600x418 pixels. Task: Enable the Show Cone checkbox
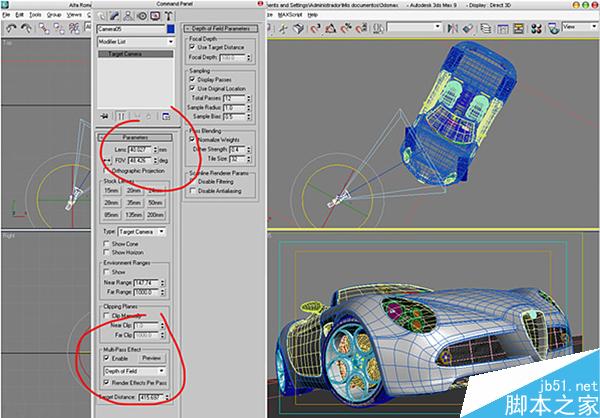(x=106, y=244)
